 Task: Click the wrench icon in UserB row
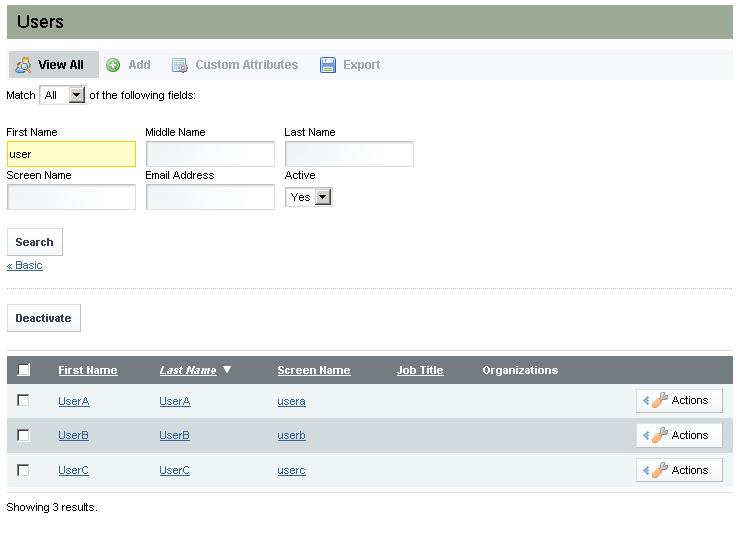coord(659,436)
